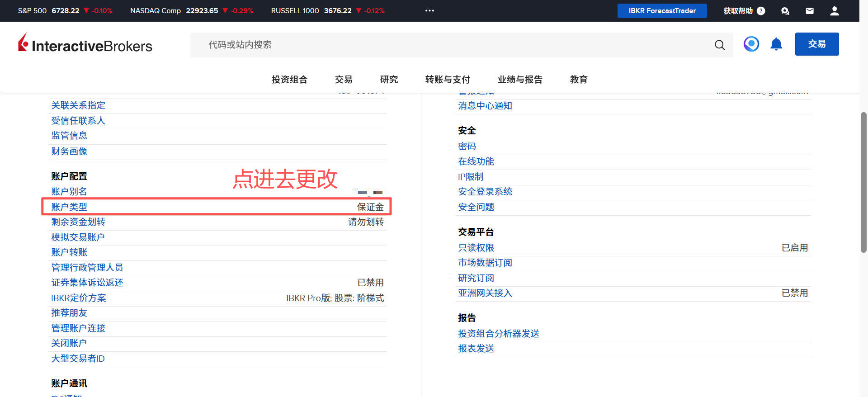Viewport: 868px width, 397px height.
Task: Click the IBKR ForecastTrader button
Action: point(662,11)
